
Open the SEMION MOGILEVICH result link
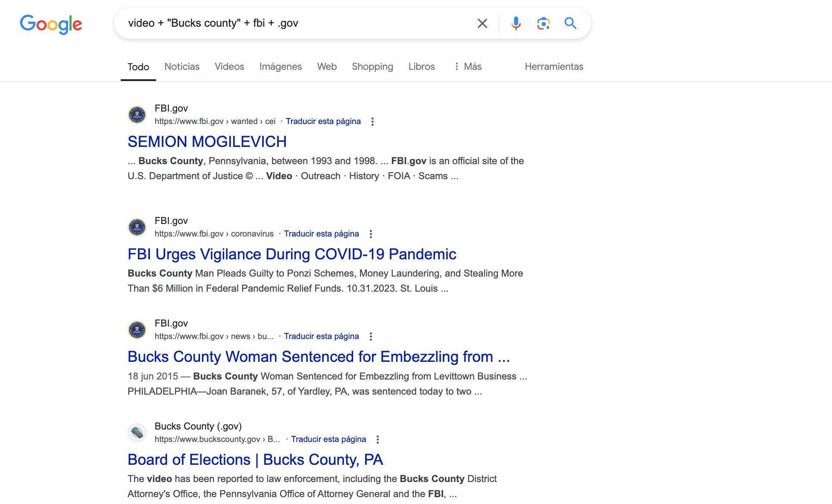(207, 142)
